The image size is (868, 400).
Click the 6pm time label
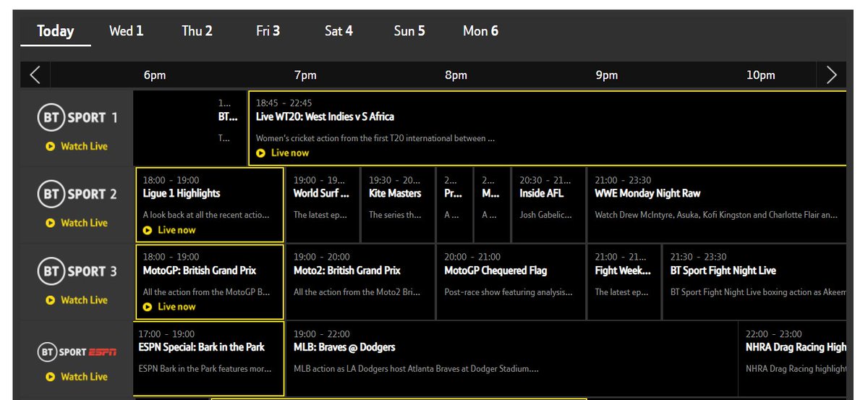[155, 75]
